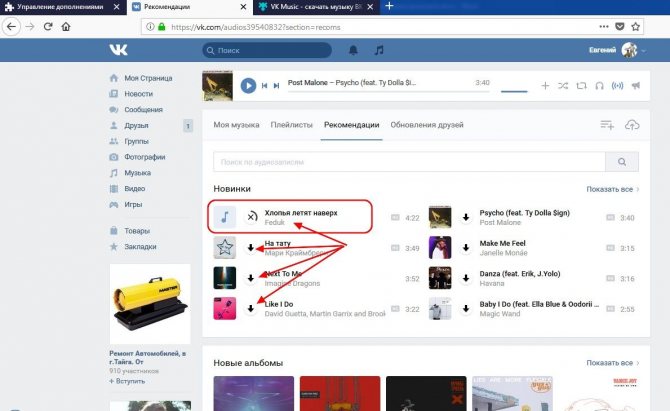This screenshot has width=670, height=411.
Task: Click the play button in audio player
Action: click(248, 86)
